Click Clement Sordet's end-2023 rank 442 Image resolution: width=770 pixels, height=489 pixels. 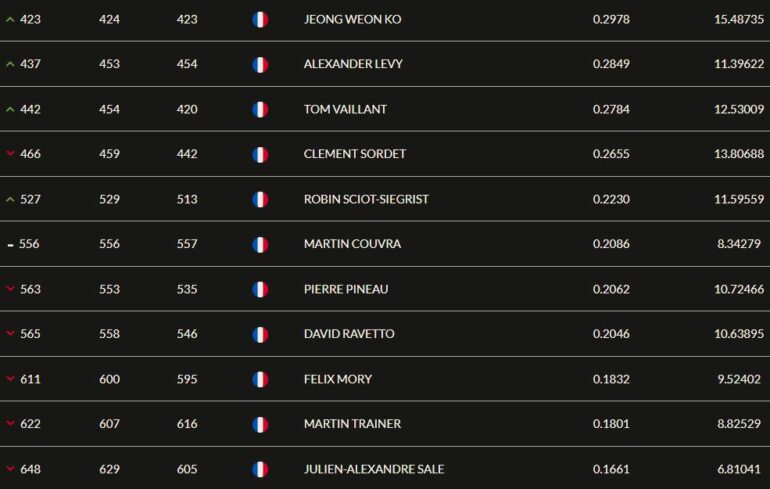click(x=187, y=154)
